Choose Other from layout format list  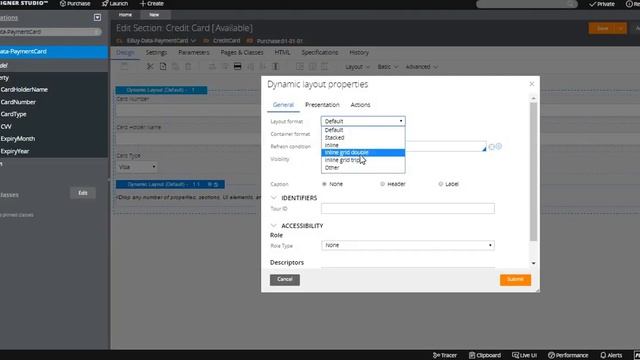pos(363,167)
